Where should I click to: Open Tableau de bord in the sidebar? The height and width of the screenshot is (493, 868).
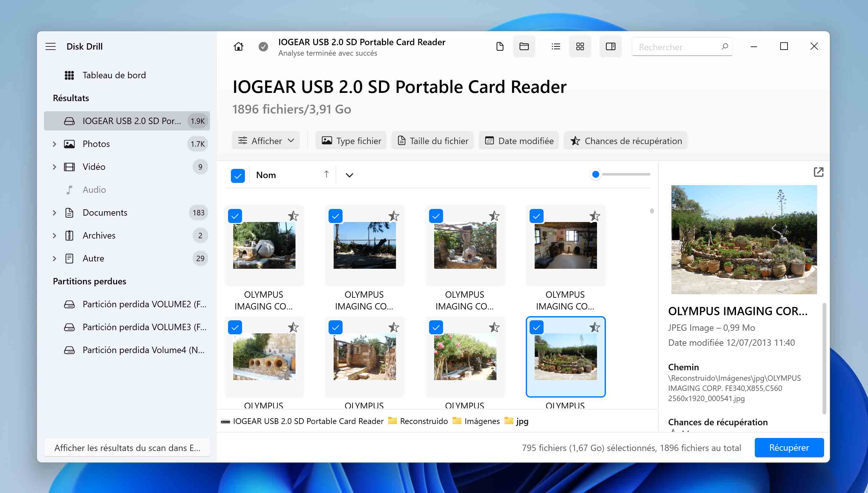click(x=114, y=75)
